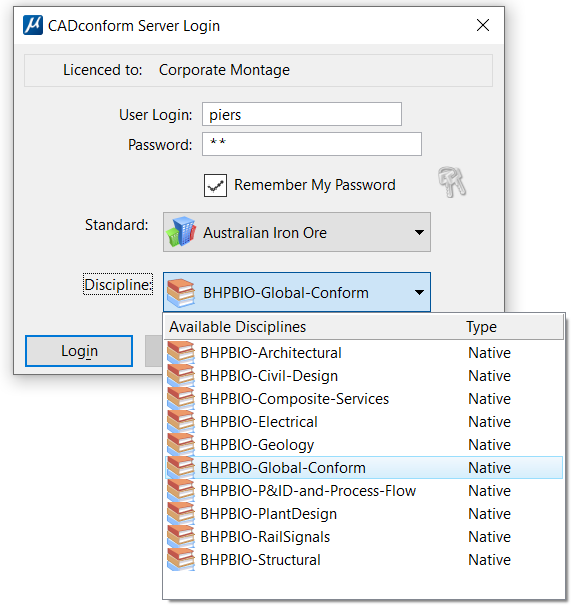Close the CADconform Server Login dialog
577x611 pixels.
[483, 25]
